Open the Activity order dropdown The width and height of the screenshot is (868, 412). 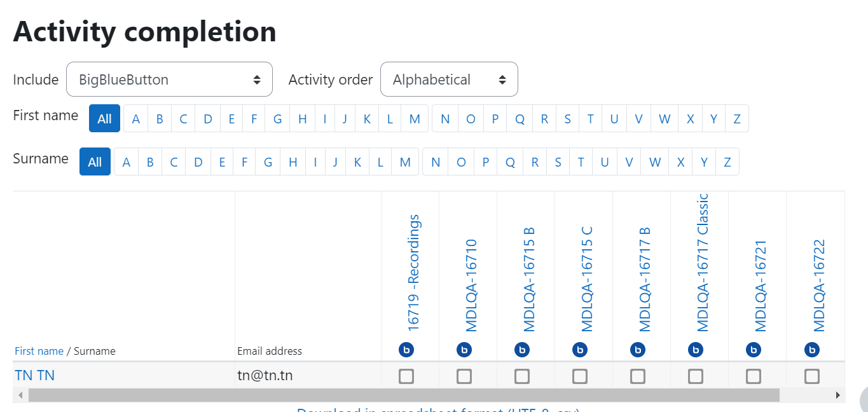coord(449,79)
